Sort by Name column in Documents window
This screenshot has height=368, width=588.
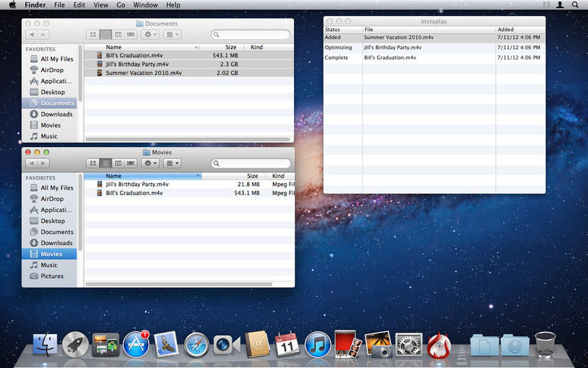pyautogui.click(x=142, y=47)
